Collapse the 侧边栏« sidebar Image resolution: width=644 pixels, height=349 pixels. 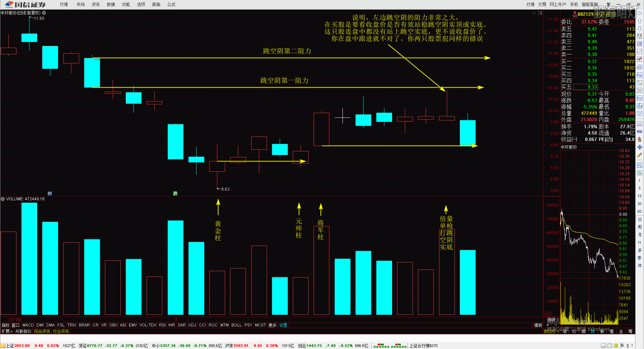click(552, 331)
